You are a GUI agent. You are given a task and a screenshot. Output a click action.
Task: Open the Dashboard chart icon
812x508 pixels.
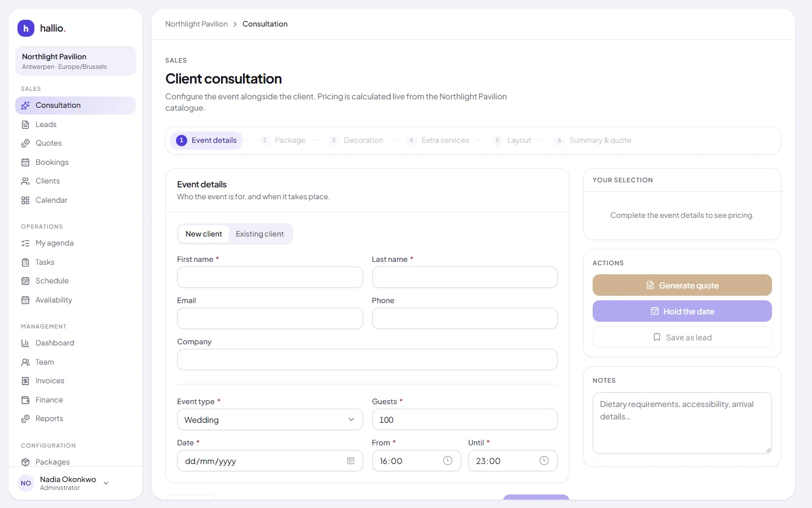pyautogui.click(x=25, y=343)
